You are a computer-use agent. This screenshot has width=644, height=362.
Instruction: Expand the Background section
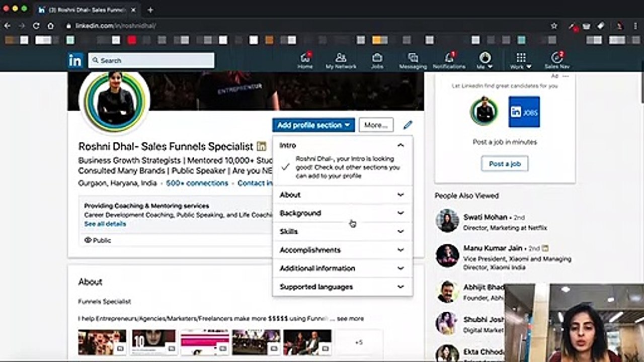pyautogui.click(x=343, y=213)
